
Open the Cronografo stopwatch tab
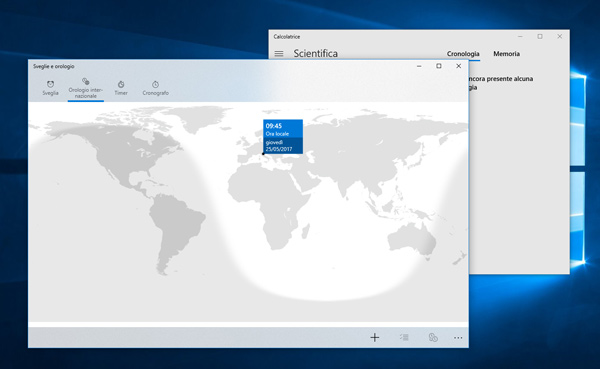pyautogui.click(x=155, y=88)
